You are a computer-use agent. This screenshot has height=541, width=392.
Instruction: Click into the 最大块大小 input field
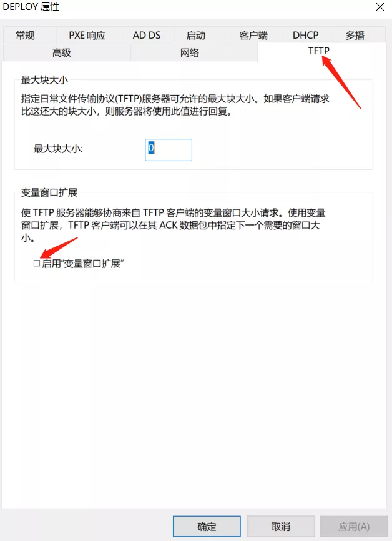coord(169,150)
